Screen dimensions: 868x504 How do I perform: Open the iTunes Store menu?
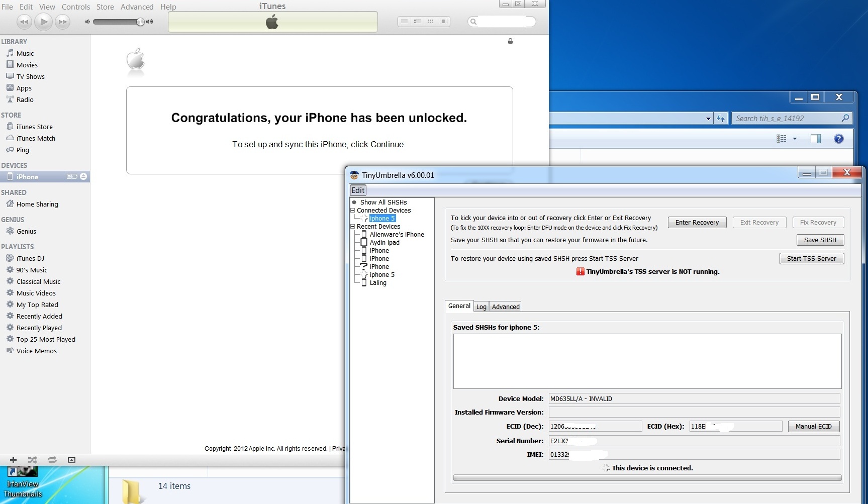(105, 7)
